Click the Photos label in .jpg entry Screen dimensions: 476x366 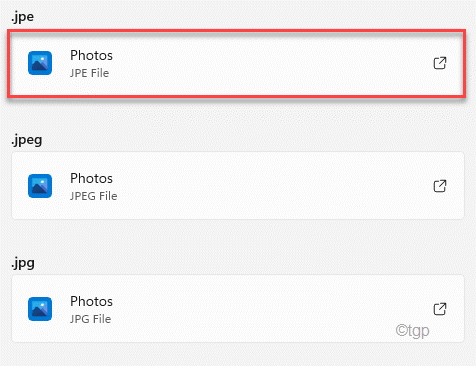91,301
